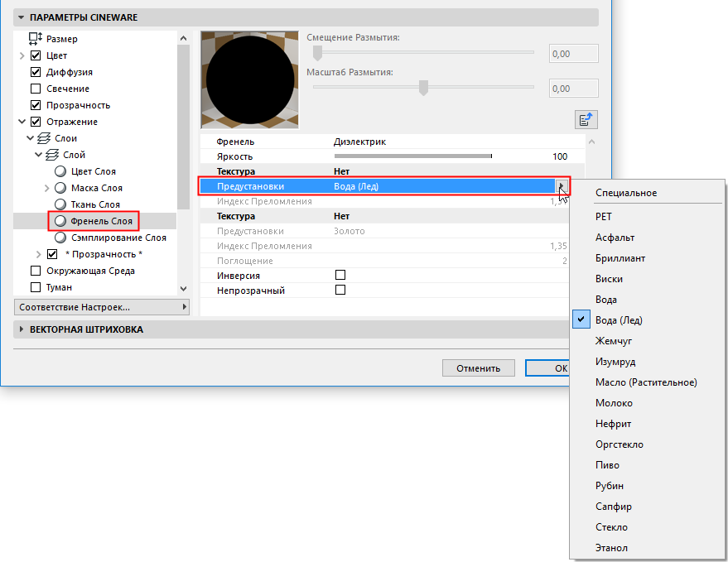Screen dimensions: 728x562
Task: Click the tree list scroll down arrow
Action: 183,289
